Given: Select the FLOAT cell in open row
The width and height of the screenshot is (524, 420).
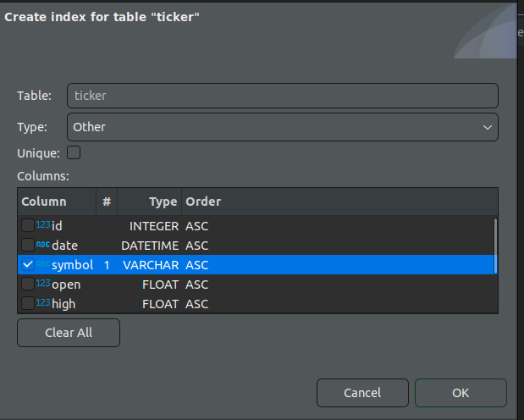Looking at the screenshot, I should pos(160,285).
